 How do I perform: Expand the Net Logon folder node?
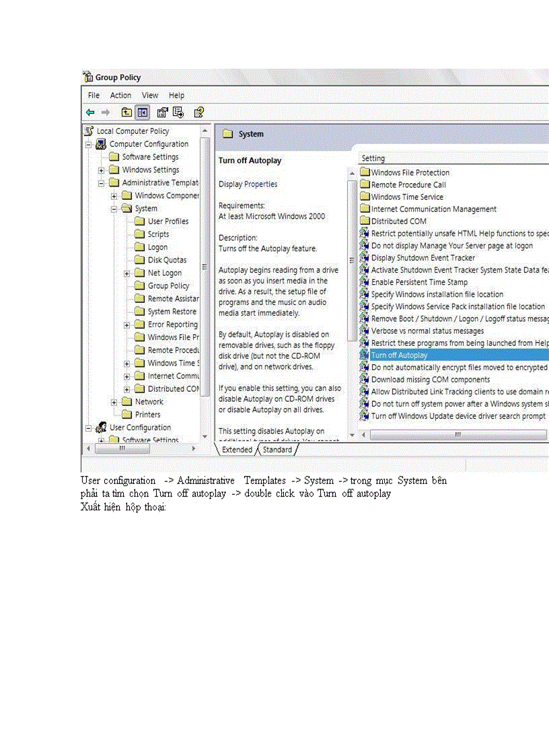(x=127, y=273)
